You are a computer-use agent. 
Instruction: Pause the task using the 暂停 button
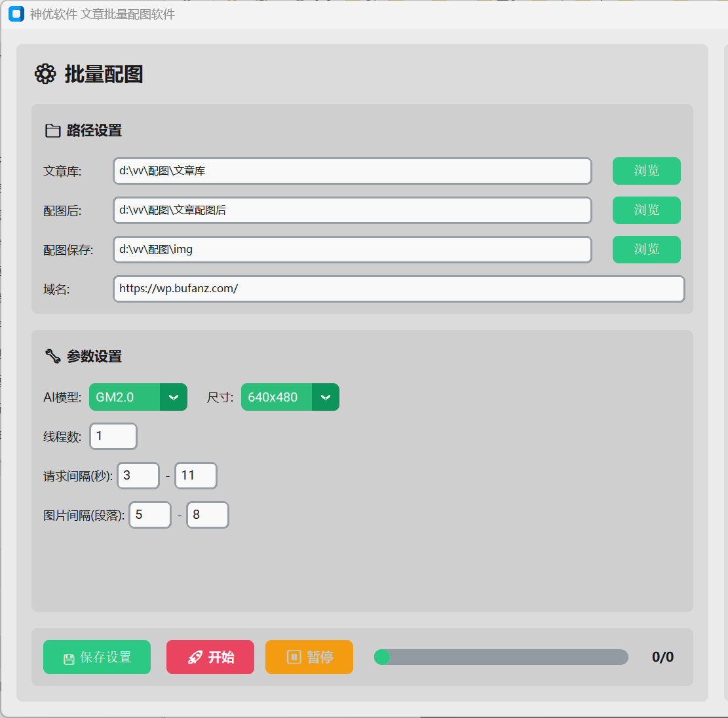click(x=309, y=657)
